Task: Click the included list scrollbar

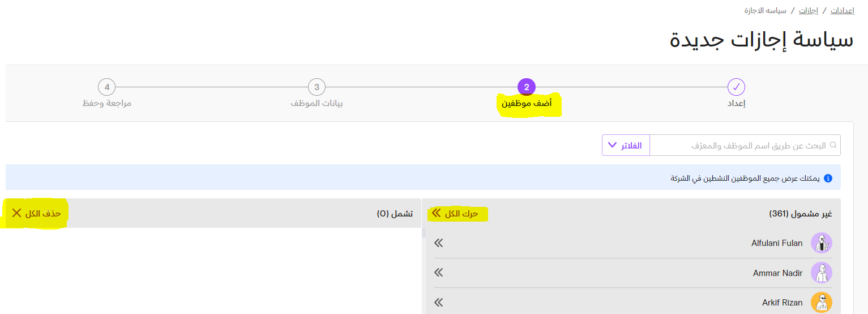Action: click(x=423, y=233)
